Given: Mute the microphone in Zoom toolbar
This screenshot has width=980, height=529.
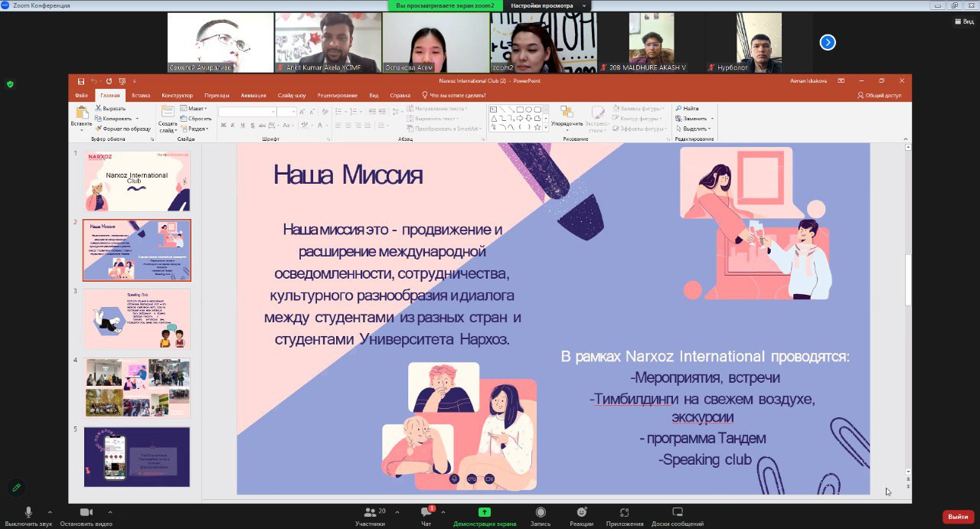Looking at the screenshot, I should click(28, 512).
